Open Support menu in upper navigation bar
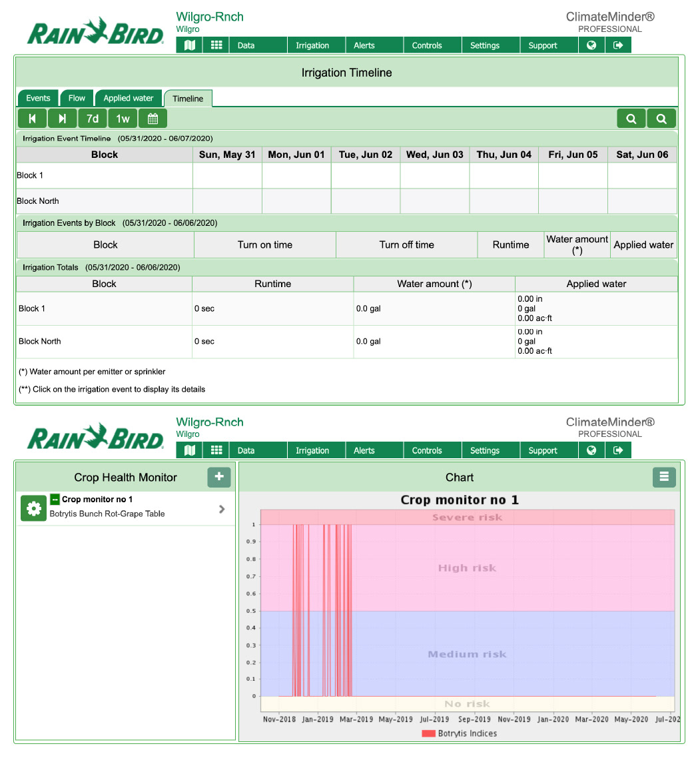The height and width of the screenshot is (760, 700). pos(549,45)
